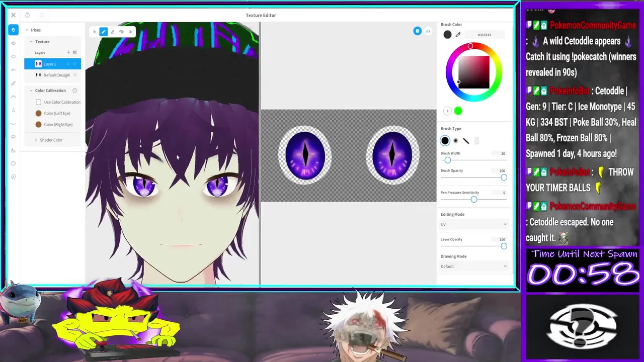Open Color (Right Eye) brown swatch
Screen dimensions: 644x362
(38, 124)
